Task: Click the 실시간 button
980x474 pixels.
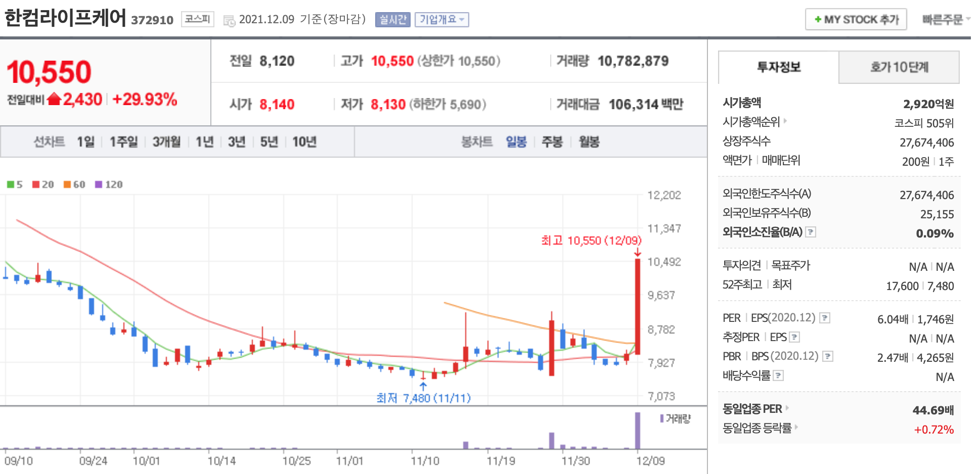Action: 393,20
